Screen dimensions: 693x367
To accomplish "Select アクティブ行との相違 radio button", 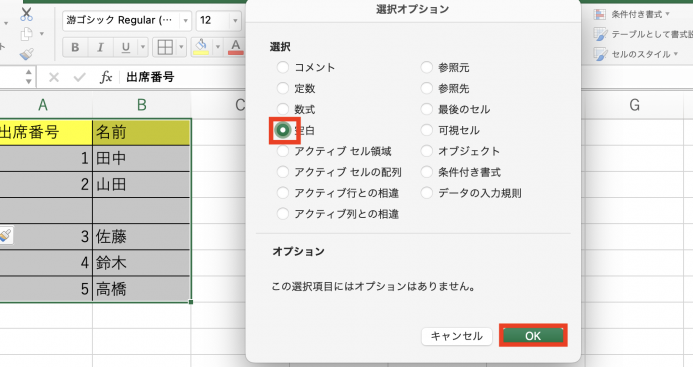I will pos(283,193).
